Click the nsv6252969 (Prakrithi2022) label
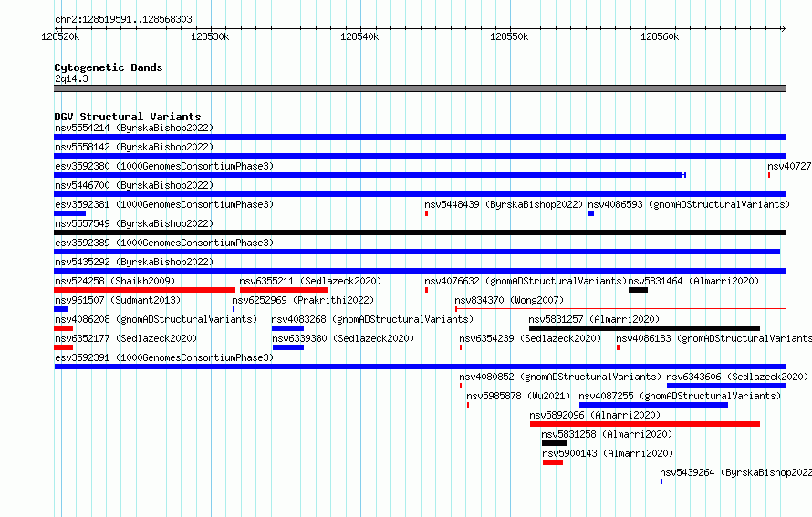This screenshot has height=517, width=812. point(303,300)
